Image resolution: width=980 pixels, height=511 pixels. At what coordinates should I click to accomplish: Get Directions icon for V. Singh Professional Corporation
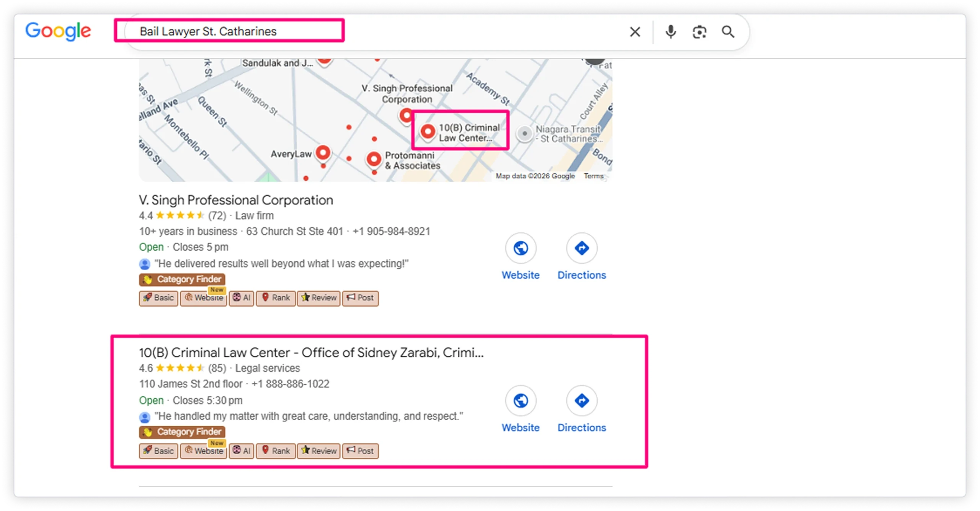click(x=581, y=248)
